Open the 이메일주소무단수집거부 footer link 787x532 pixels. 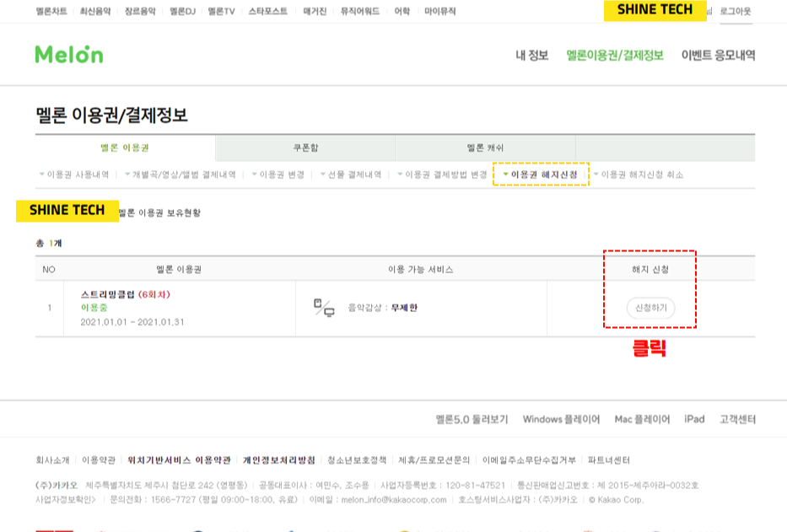(529, 460)
